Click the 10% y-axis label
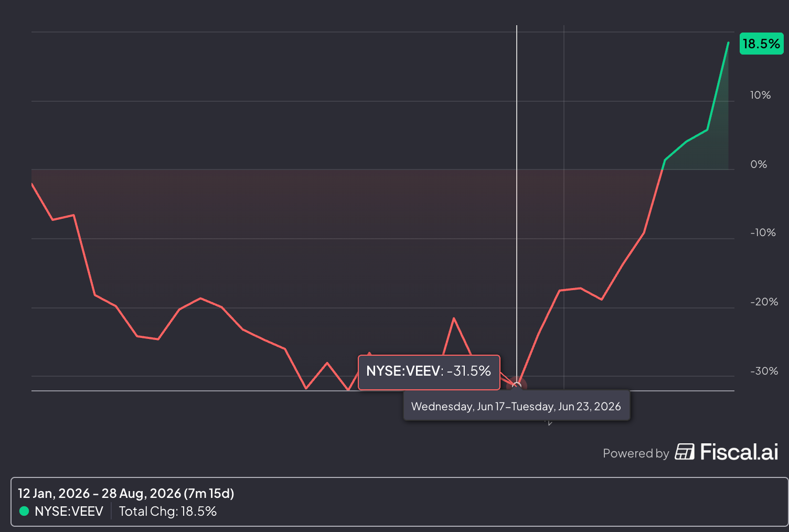The height and width of the screenshot is (532, 789). click(760, 95)
